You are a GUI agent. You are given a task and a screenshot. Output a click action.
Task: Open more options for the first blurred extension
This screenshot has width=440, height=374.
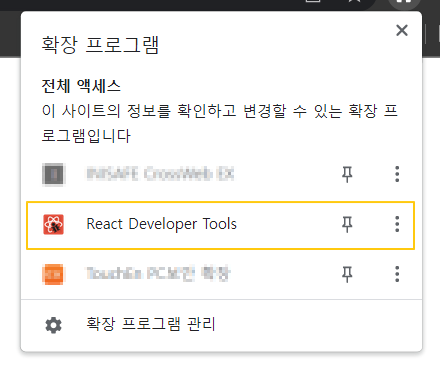point(397,174)
